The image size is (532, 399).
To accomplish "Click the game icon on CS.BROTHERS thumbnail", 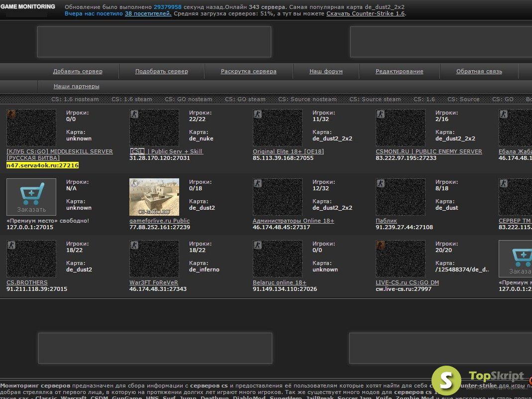I will point(11,245).
